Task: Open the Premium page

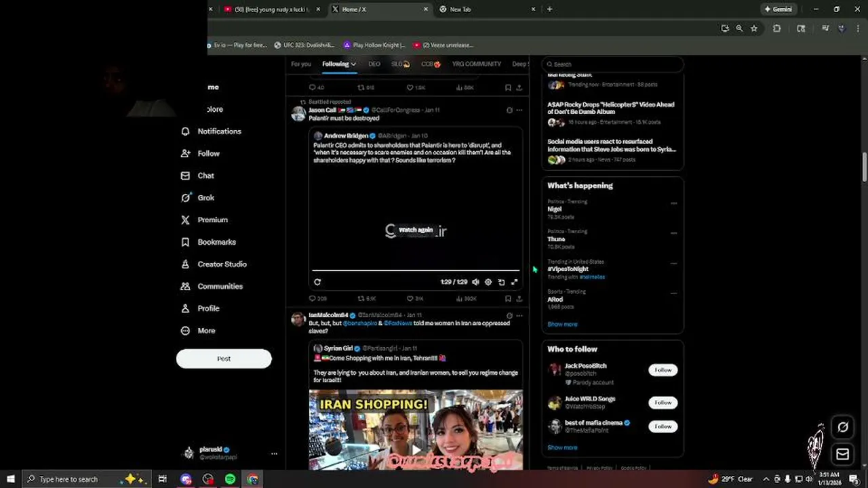Action: 204,220
